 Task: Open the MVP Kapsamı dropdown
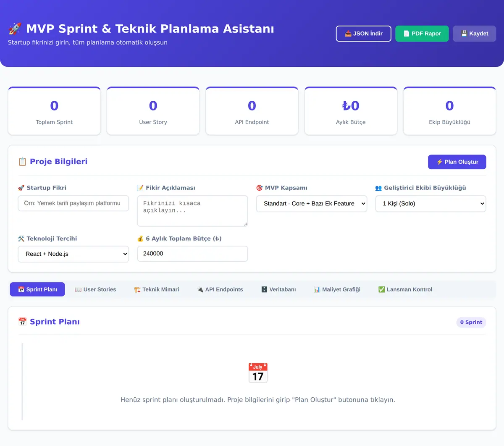click(312, 204)
